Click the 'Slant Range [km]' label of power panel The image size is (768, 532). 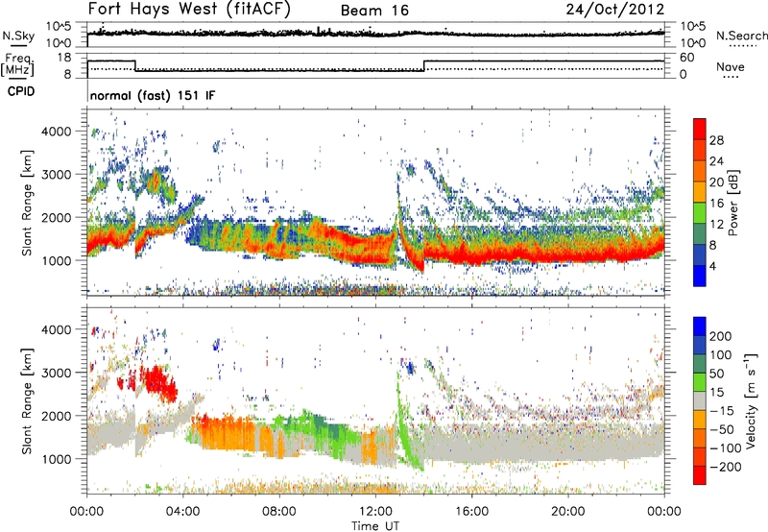coord(27,203)
